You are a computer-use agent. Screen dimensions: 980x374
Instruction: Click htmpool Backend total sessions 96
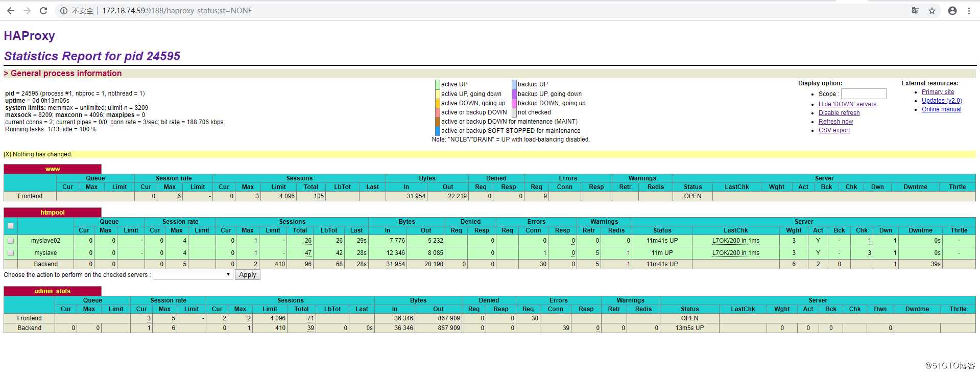tap(308, 264)
